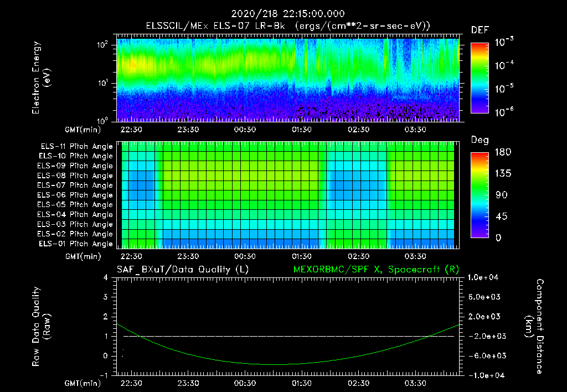Click the ELS-04 Pitch Angle row label
The height and width of the screenshot is (392, 567).
point(75,214)
